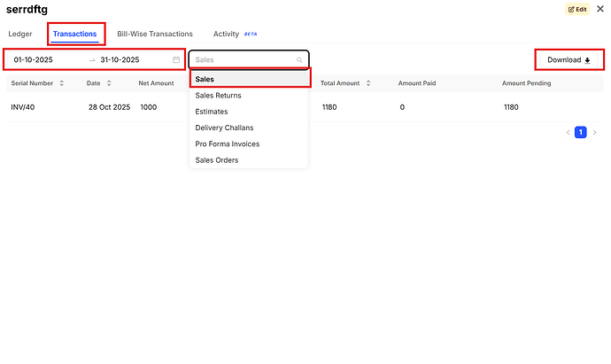Image resolution: width=611 pixels, height=364 pixels.
Task: Set end date 31-10-2025 field
Action: point(120,59)
